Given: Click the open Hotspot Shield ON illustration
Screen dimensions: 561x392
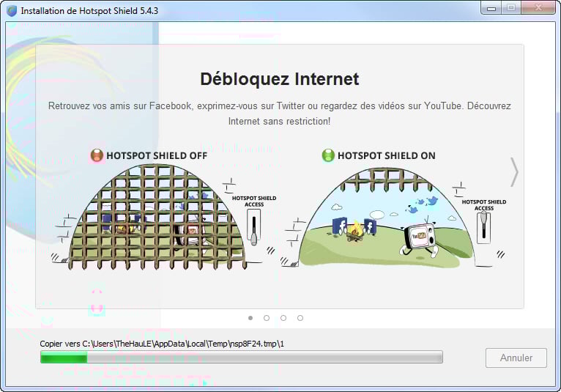Looking at the screenshot, I should (x=387, y=218).
